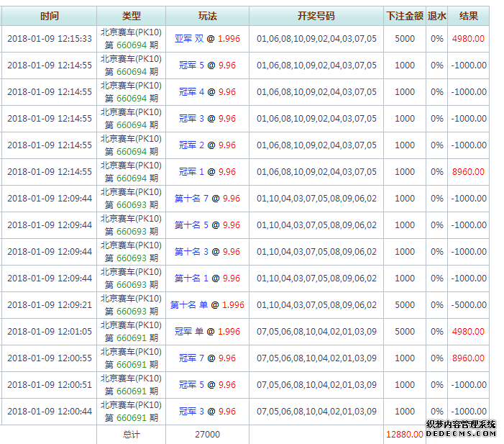
Task: Select the timestamp 2018-01-09 12:15:33
Action: click(x=50, y=39)
